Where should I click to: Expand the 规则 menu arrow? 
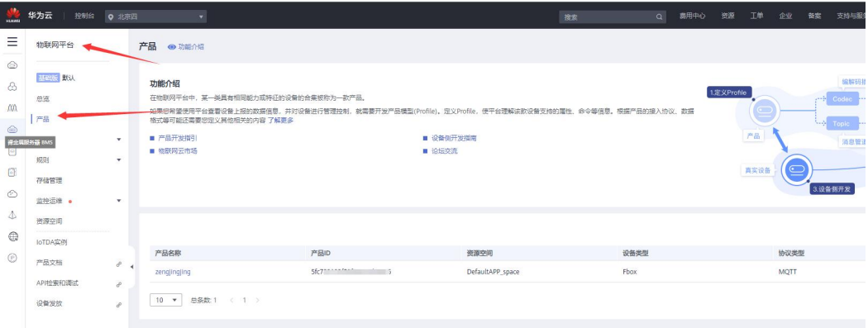click(x=118, y=159)
